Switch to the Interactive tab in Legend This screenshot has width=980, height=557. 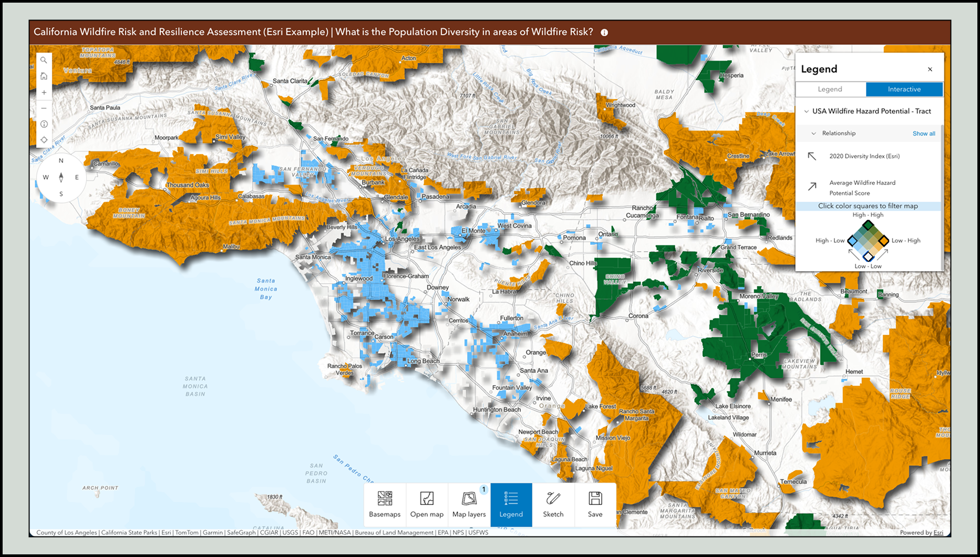[x=904, y=89]
